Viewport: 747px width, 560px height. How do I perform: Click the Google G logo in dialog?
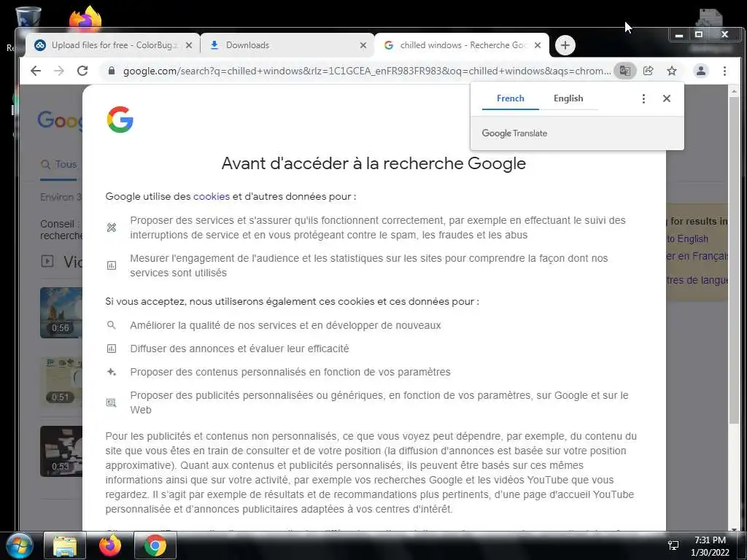[120, 119]
